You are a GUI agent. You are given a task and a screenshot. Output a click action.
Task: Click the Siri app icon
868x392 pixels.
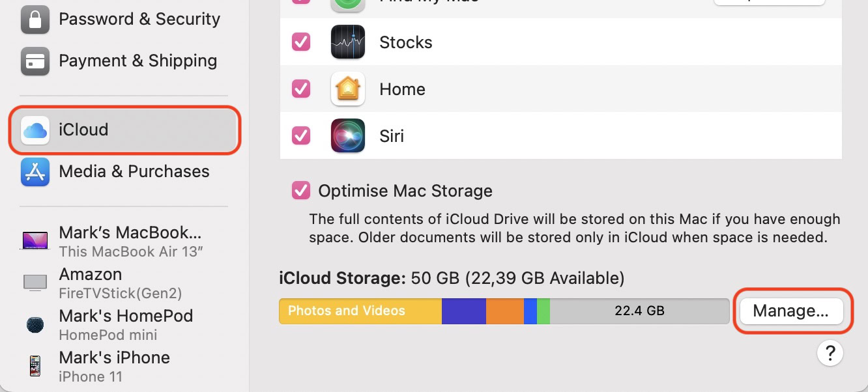347,135
